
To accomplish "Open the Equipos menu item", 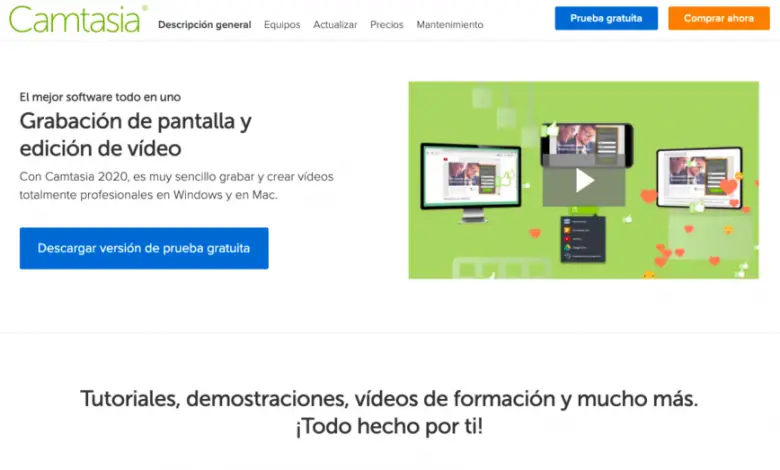I will 282,24.
